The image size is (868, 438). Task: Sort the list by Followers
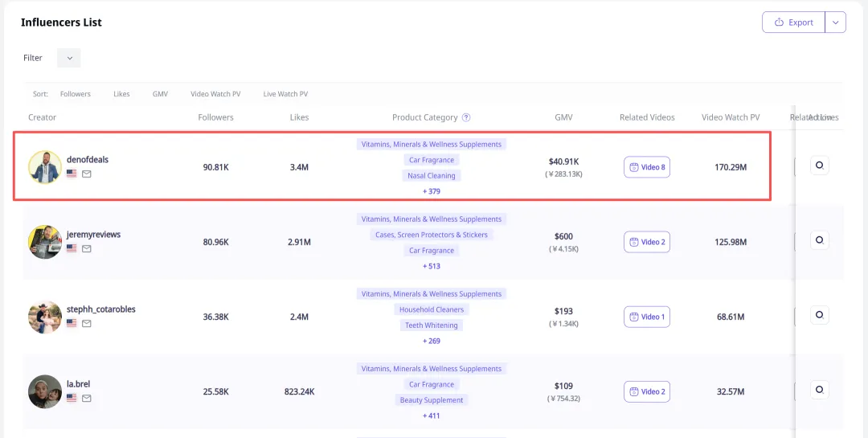click(x=76, y=94)
